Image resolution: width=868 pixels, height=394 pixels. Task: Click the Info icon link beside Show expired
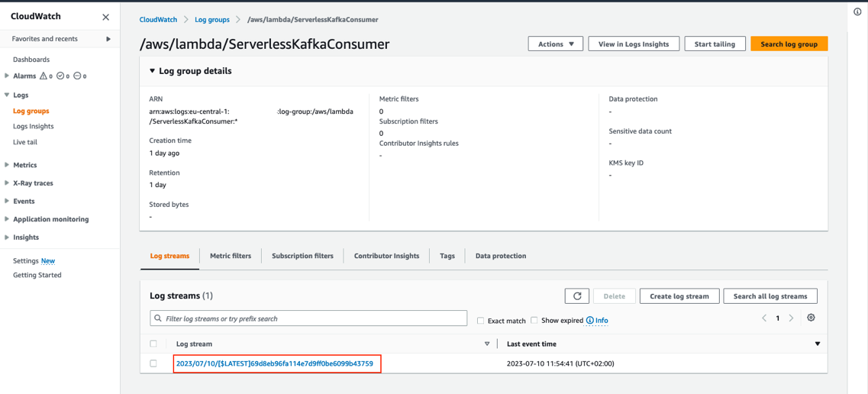pyautogui.click(x=597, y=321)
